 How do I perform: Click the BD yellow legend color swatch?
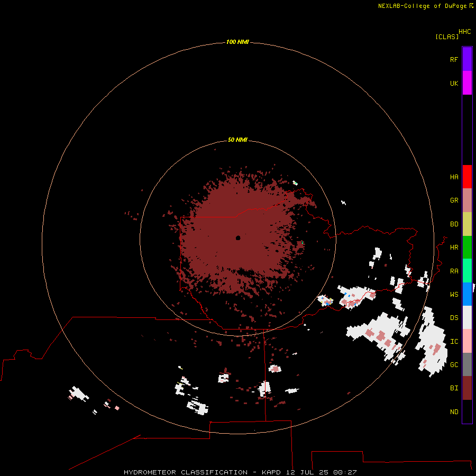click(467, 224)
